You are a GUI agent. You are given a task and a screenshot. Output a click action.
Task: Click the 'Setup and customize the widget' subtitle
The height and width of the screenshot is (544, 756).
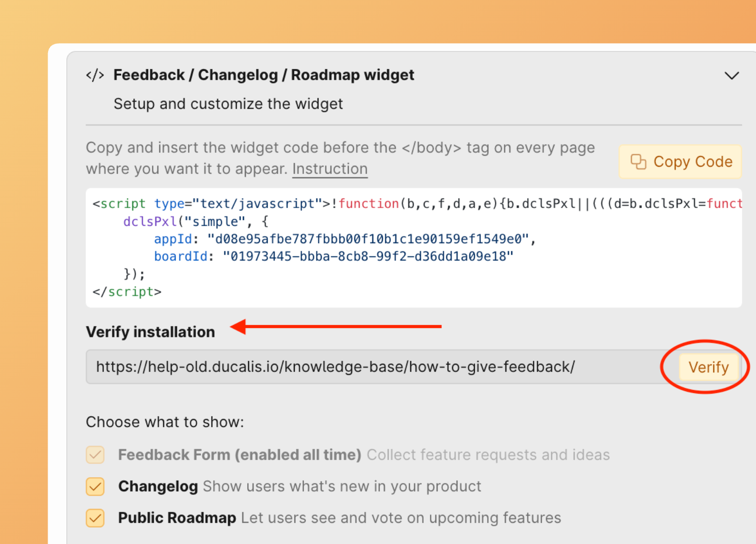(x=228, y=104)
